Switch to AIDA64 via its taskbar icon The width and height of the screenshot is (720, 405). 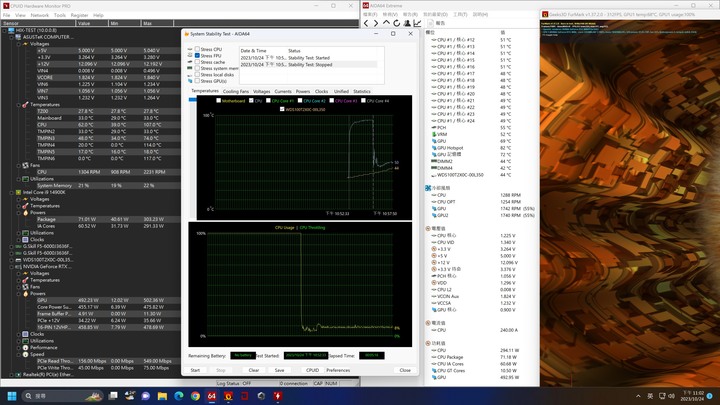212,396
